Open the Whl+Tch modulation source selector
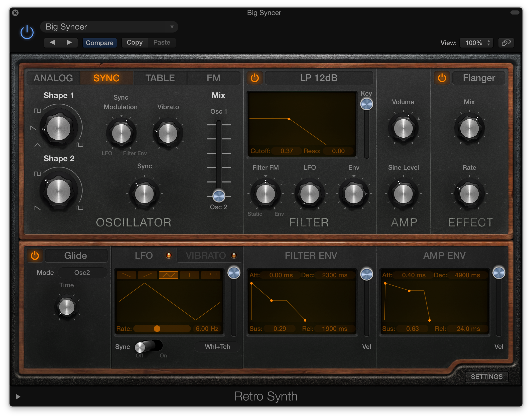The height and width of the screenshot is (418, 532). [x=217, y=347]
